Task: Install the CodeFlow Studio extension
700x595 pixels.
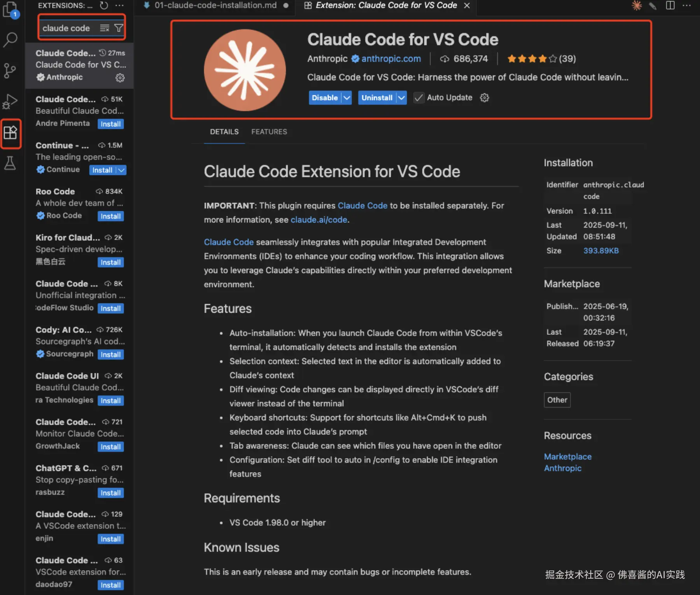Action: [x=111, y=308]
